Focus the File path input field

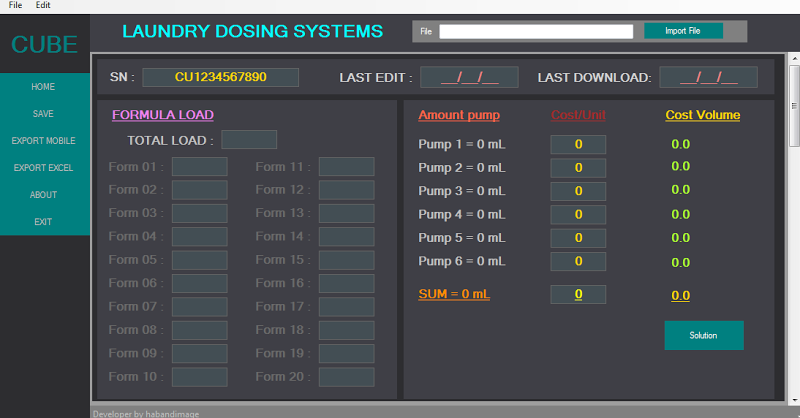536,32
